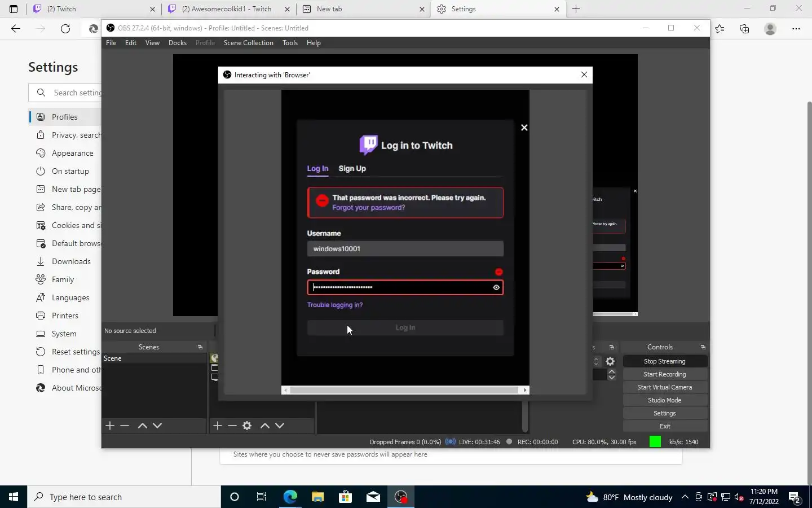Follow the Forgot your password link

tap(369, 208)
